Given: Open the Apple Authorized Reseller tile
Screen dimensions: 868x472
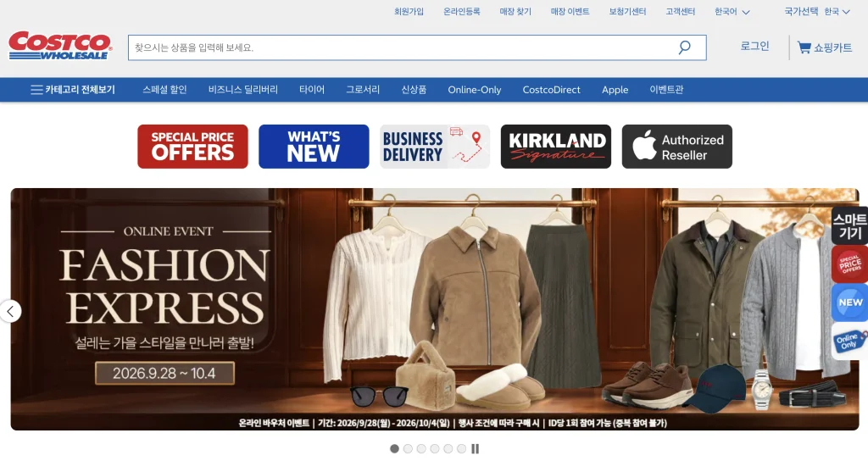Looking at the screenshot, I should click(677, 147).
